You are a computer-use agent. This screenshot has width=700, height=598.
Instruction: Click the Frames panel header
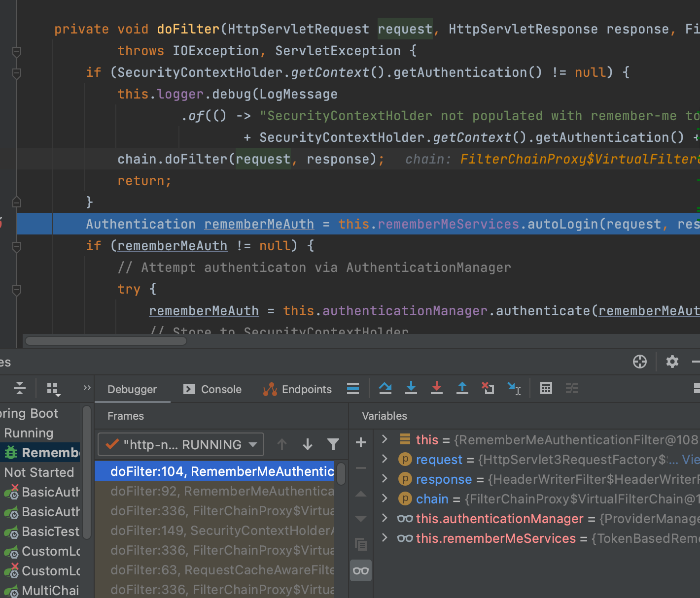(126, 416)
